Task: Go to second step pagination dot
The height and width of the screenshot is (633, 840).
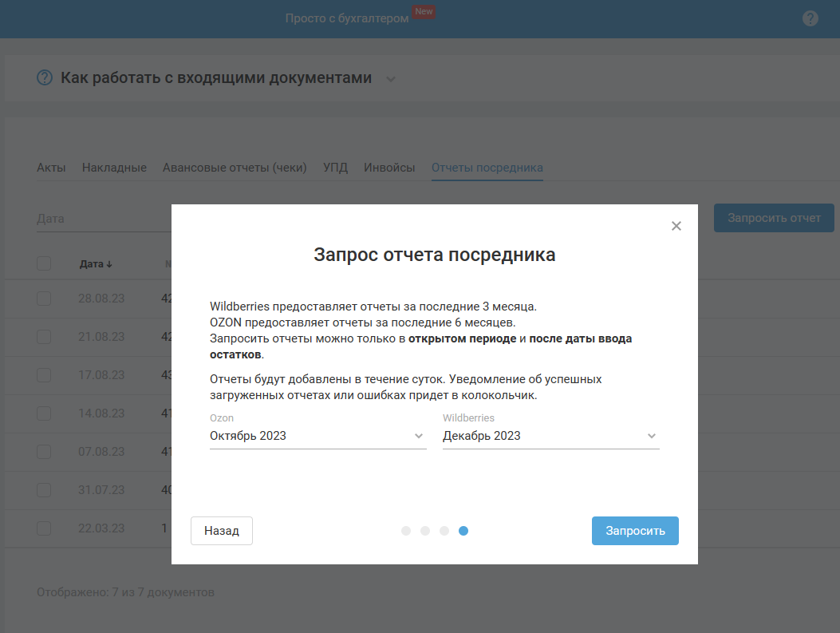Action: click(425, 531)
